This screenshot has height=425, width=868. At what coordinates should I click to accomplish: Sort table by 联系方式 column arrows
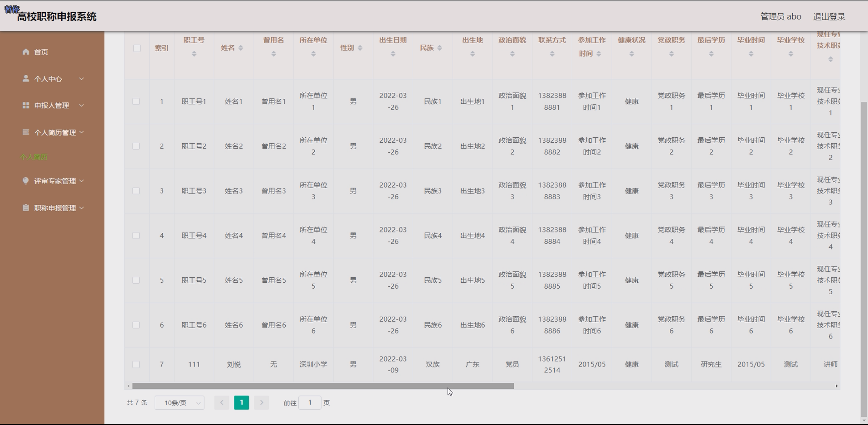(x=552, y=54)
